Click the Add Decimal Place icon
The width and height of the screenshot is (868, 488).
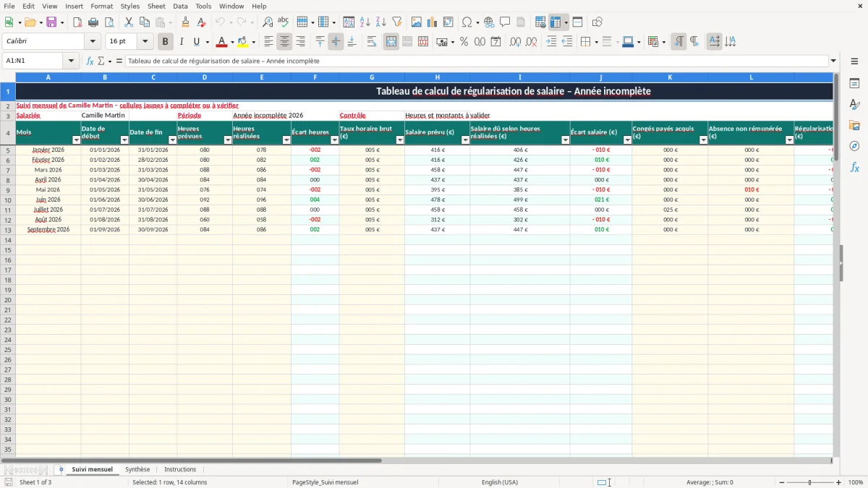pos(515,42)
